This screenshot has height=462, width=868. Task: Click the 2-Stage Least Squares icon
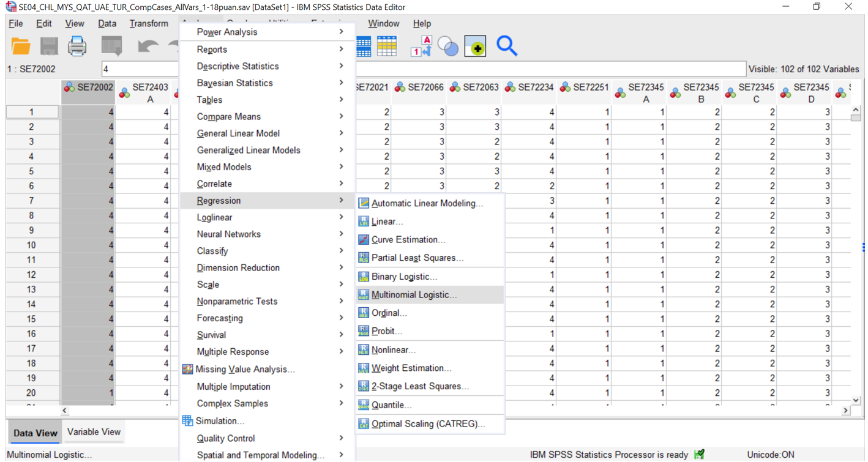pyautogui.click(x=364, y=387)
